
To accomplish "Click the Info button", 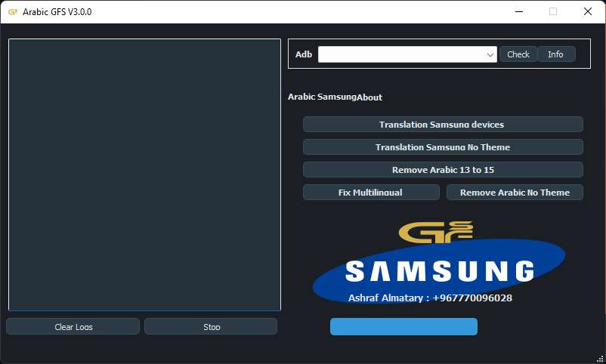I will coord(556,54).
